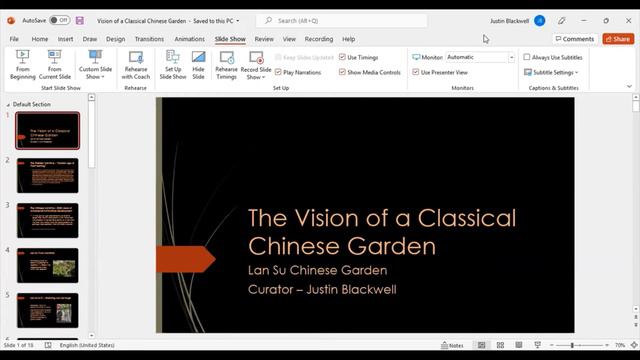Click the zoom in plus button

[607, 345]
